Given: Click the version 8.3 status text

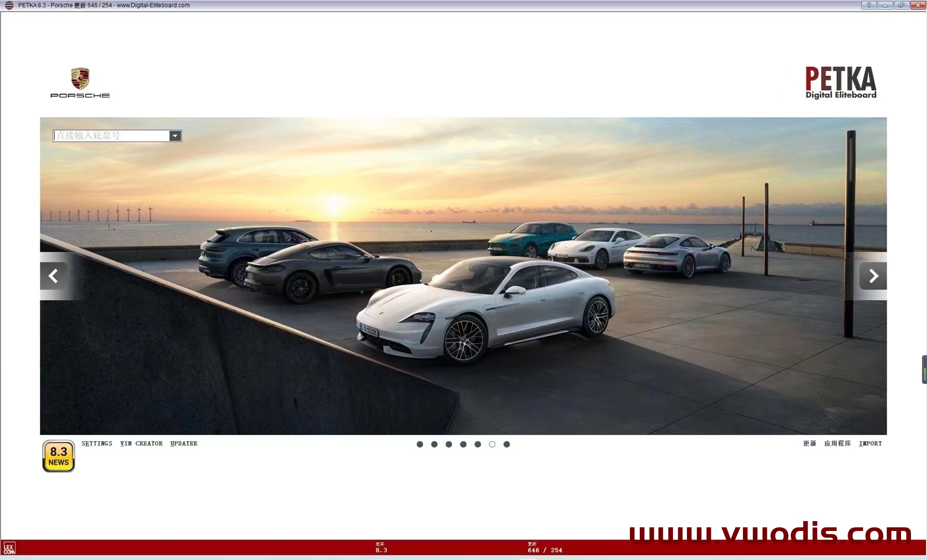Looking at the screenshot, I should 381,550.
